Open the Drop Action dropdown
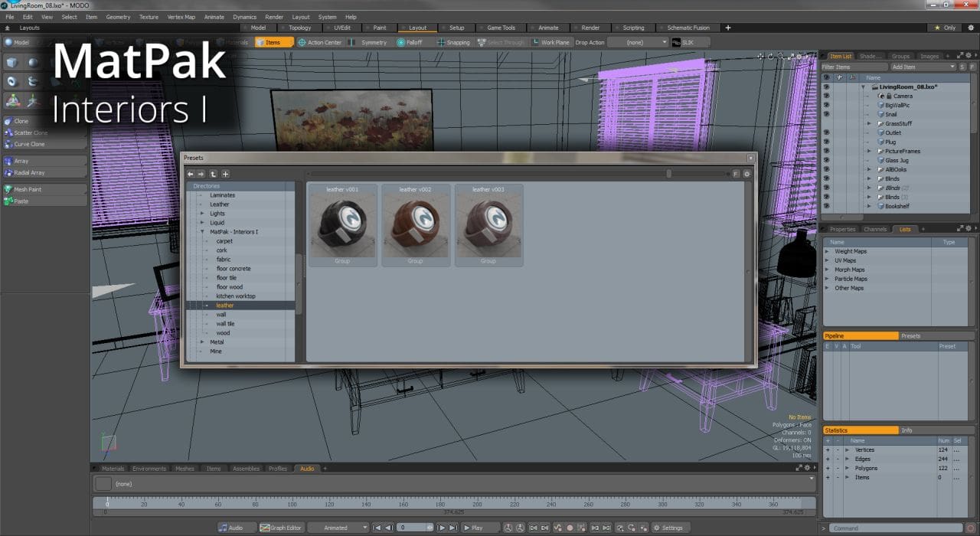This screenshot has height=536, width=980. pyautogui.click(x=638, y=42)
